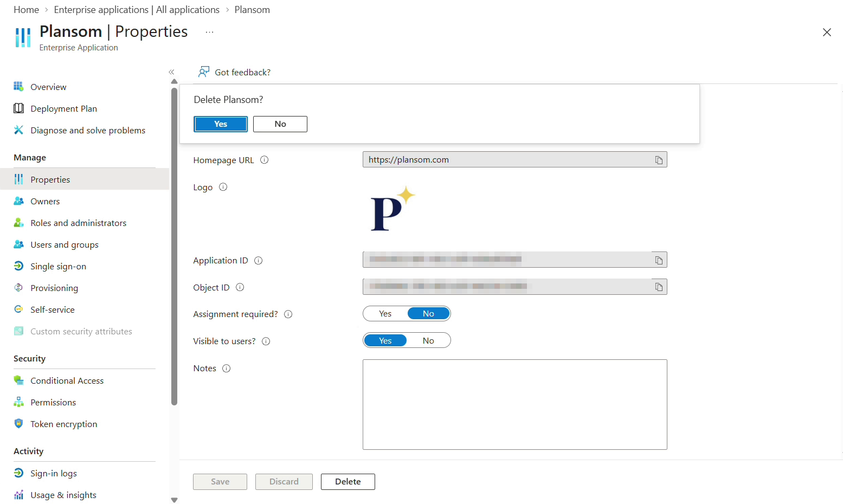
Task: Confirm deletion with the Yes button
Action: 221,124
